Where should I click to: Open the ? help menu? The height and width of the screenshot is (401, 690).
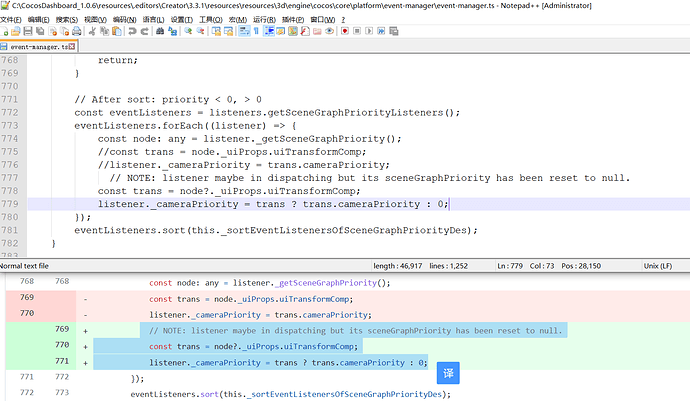(x=343, y=19)
